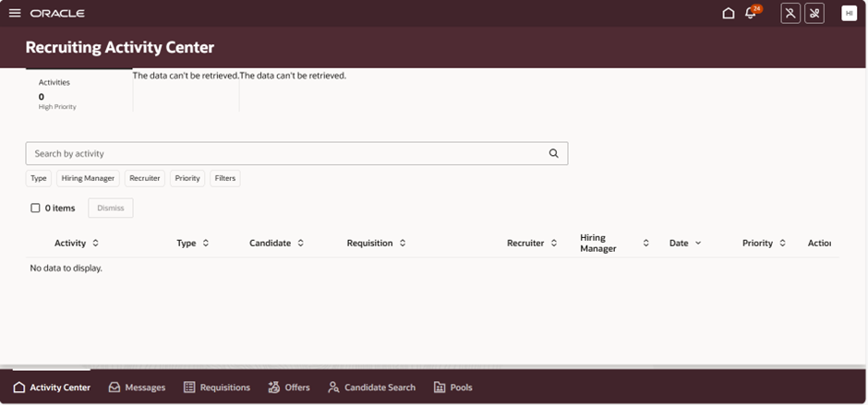
Task: Open the Hiring Manager filter chip
Action: pyautogui.click(x=88, y=178)
